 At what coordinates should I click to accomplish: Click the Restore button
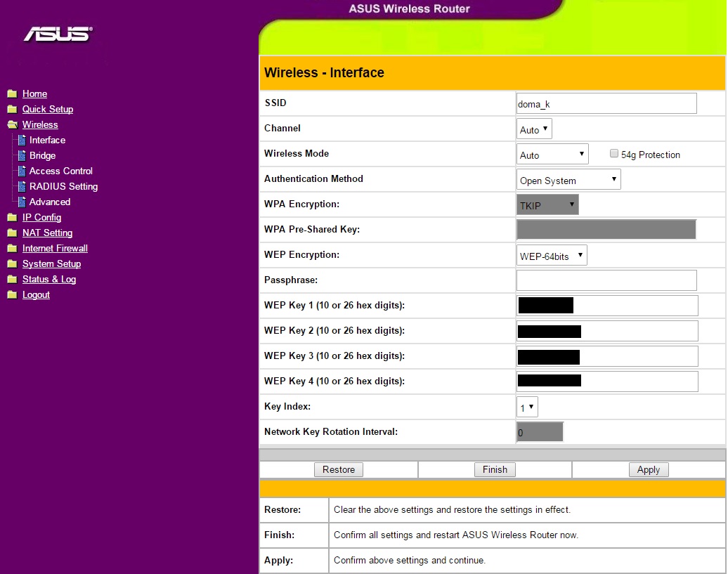339,470
